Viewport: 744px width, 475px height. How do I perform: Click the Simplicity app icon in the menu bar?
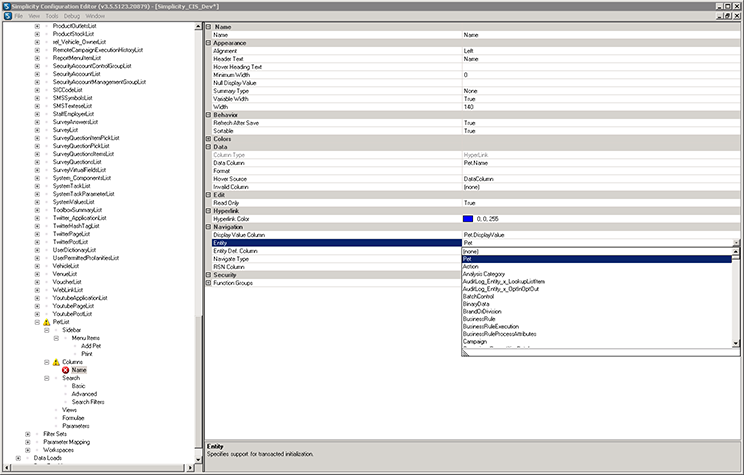(8, 16)
